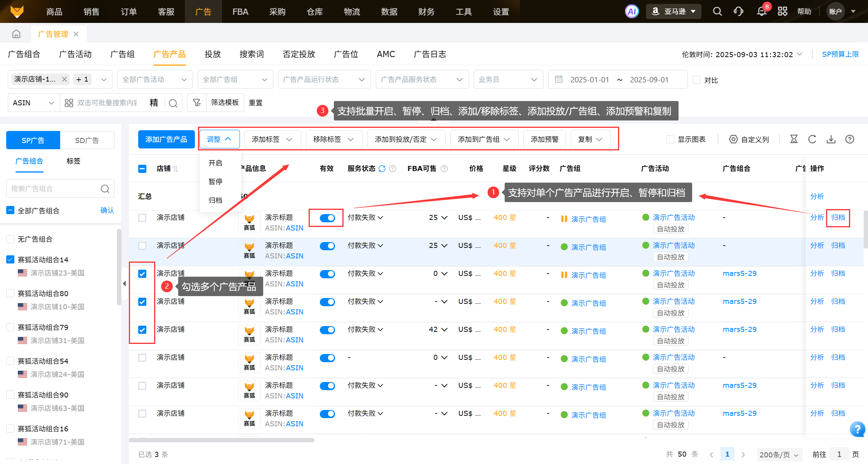868x464 pixels.
Task: Click the 添加广告产品 button
Action: (x=166, y=139)
